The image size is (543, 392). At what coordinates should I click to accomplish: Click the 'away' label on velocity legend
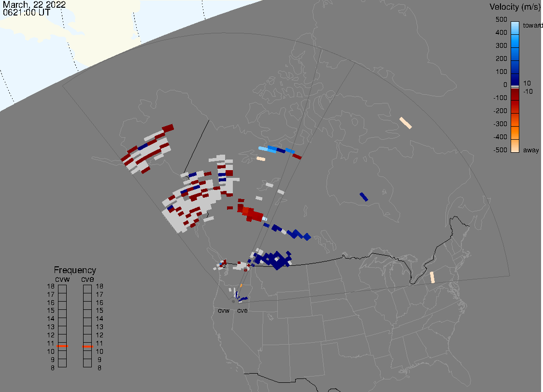coord(531,150)
